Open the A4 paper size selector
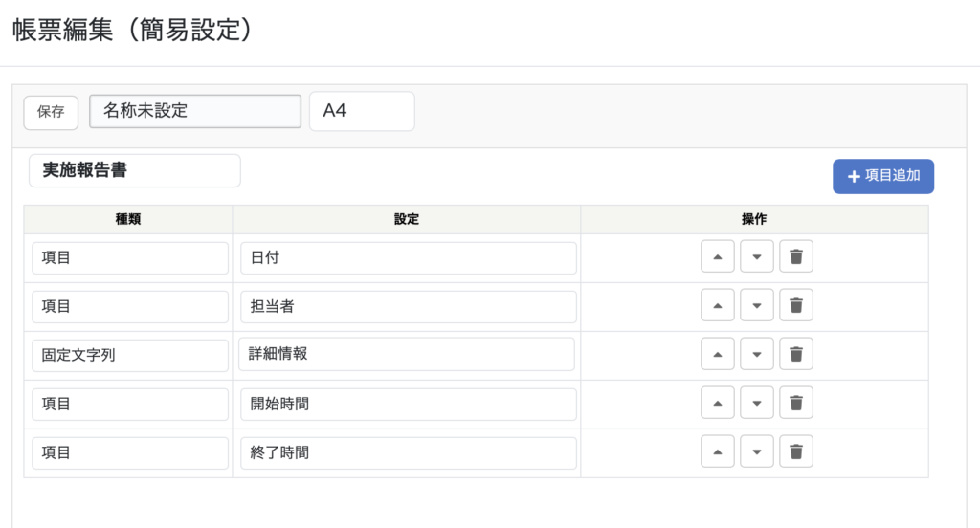The width and height of the screenshot is (980, 528). click(362, 111)
